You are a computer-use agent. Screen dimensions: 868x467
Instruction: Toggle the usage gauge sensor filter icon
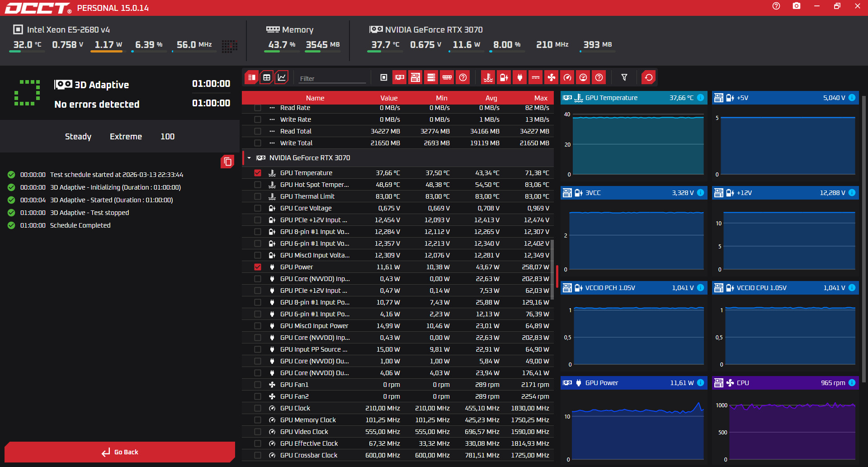pyautogui.click(x=583, y=77)
